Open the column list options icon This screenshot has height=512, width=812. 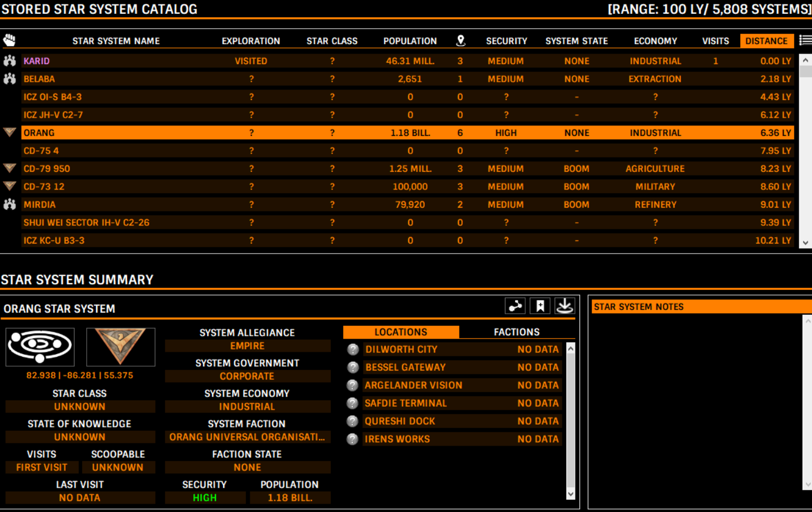pyautogui.click(x=805, y=40)
